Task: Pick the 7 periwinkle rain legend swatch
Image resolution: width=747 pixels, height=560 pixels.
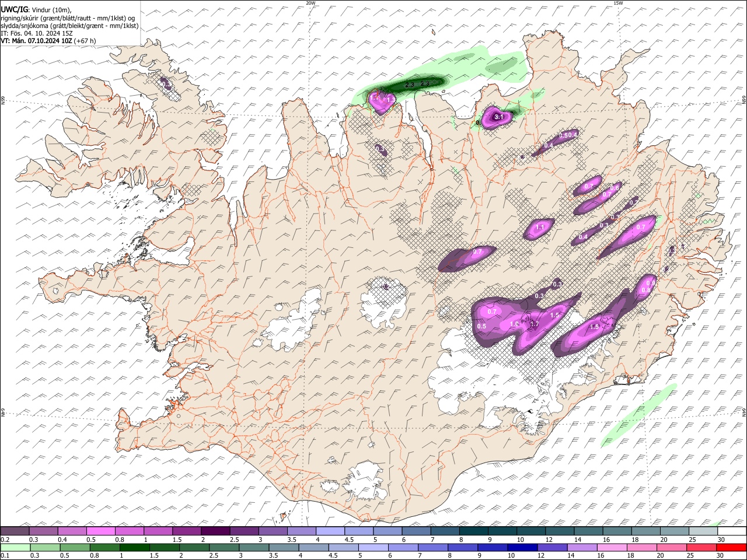Action: (x=433, y=548)
